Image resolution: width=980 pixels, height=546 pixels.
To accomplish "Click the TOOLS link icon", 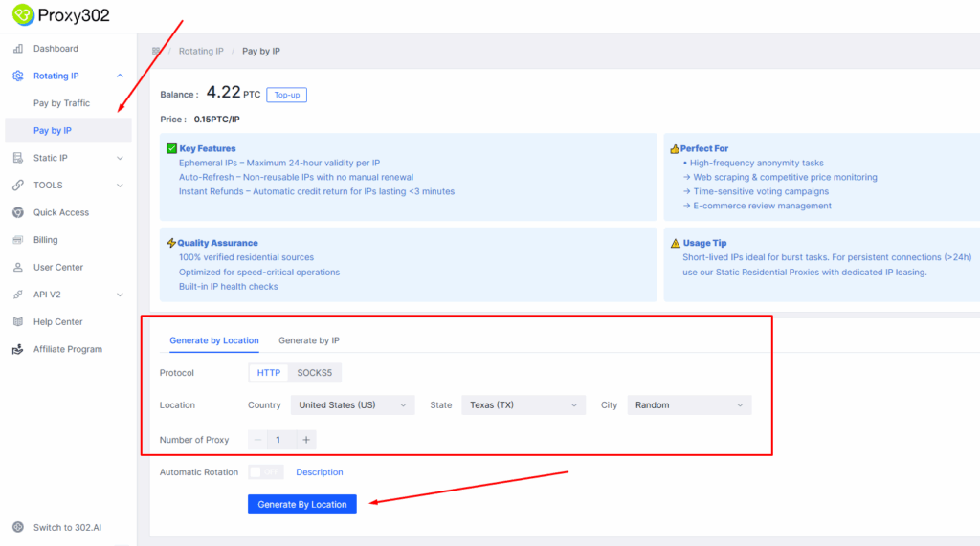I will pos(18,185).
